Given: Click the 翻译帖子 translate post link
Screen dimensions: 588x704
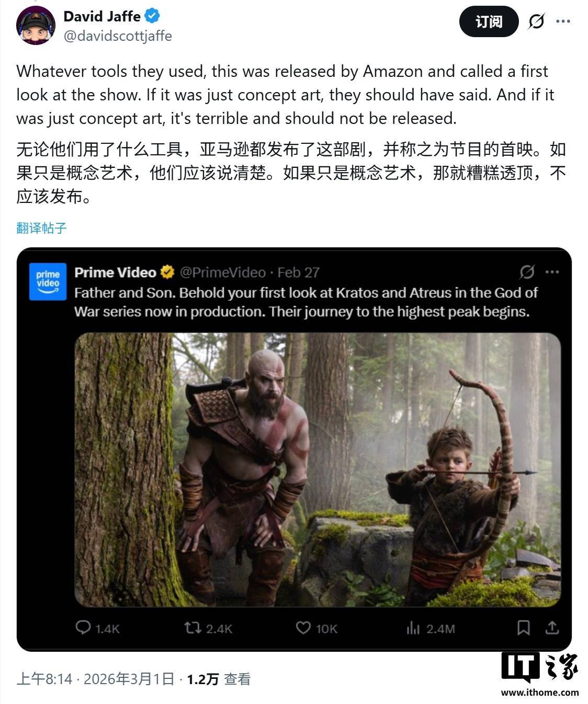Looking at the screenshot, I should pyautogui.click(x=42, y=228).
